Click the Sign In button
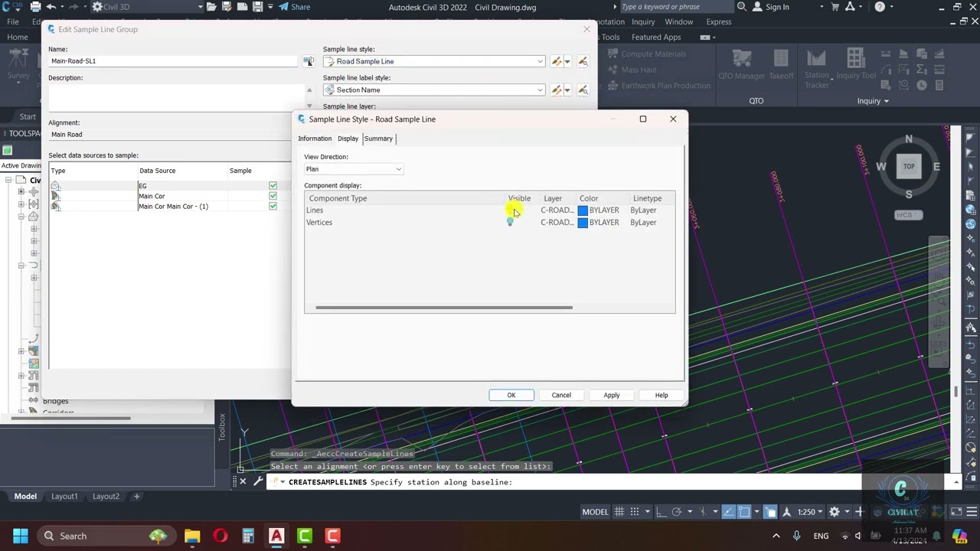The height and width of the screenshot is (551, 980). [770, 7]
